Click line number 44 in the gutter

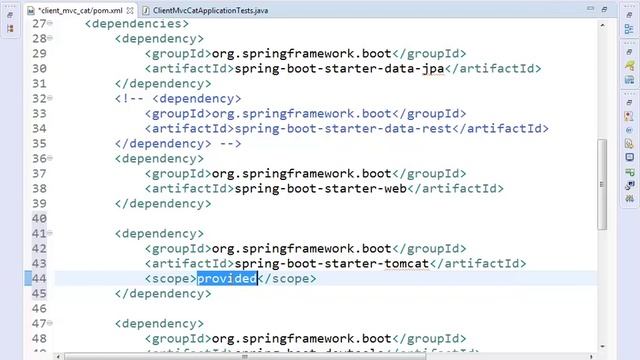39,279
